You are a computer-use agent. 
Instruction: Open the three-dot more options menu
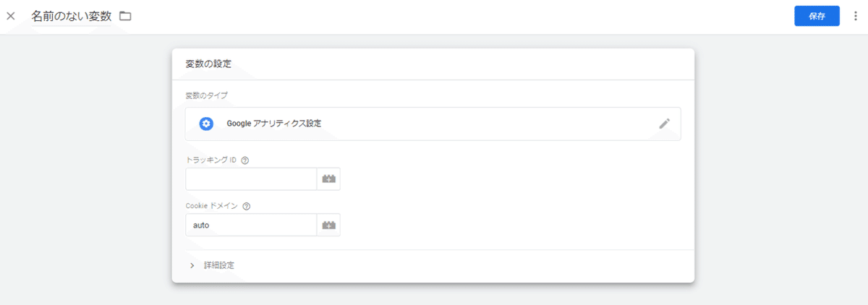[856, 16]
